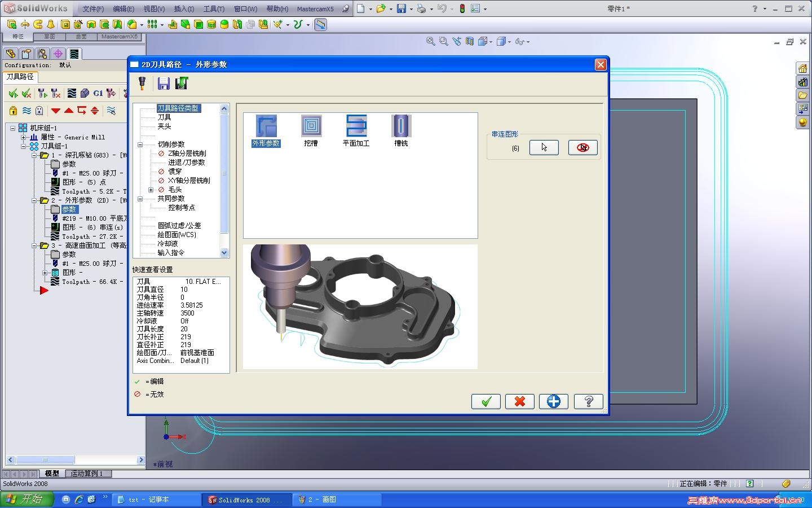The image size is (812, 508).
Task: Click verify selected operations solid icon
Action: point(85,93)
